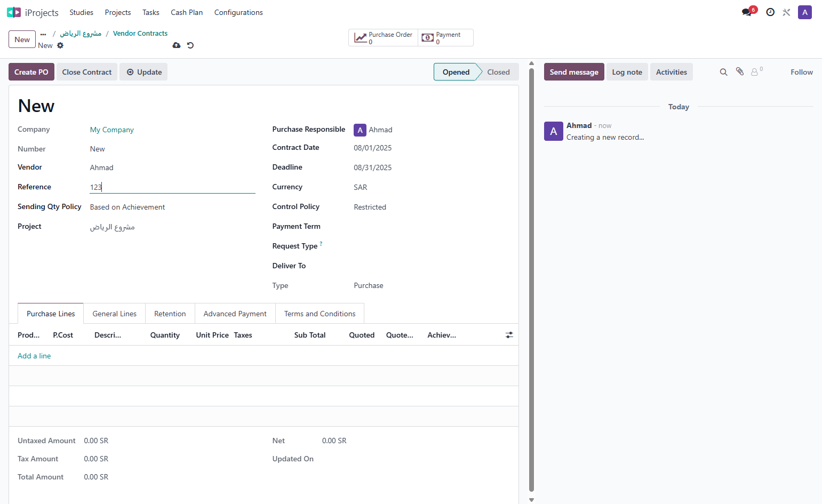Image resolution: width=822 pixels, height=504 pixels.
Task: Open the Cash Plan menu
Action: pyautogui.click(x=187, y=12)
